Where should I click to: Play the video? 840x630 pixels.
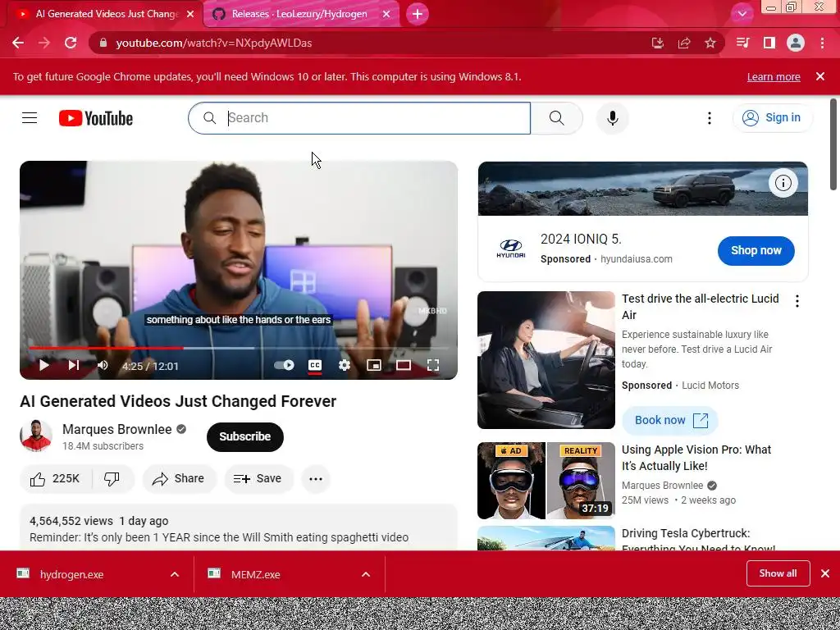coord(44,365)
